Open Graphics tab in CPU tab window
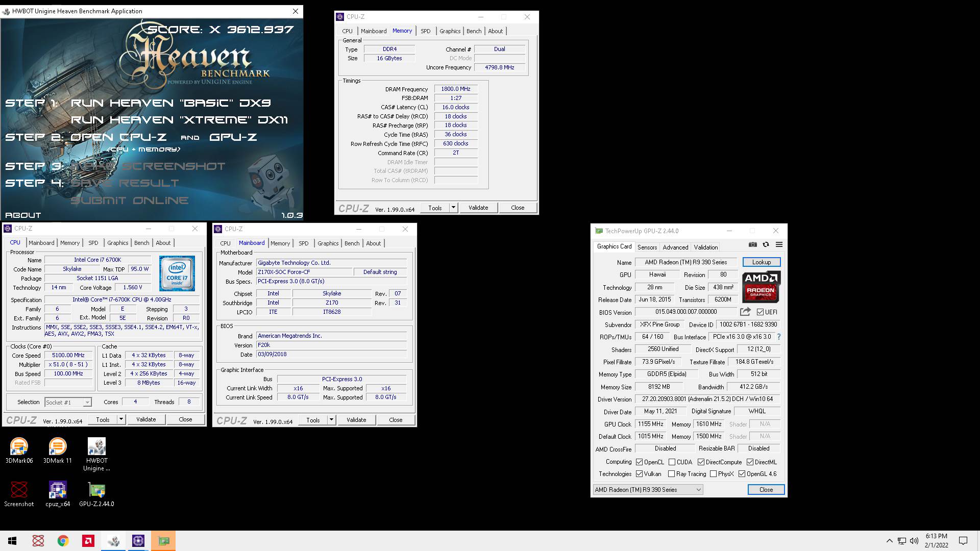980x551 pixels. pyautogui.click(x=117, y=243)
